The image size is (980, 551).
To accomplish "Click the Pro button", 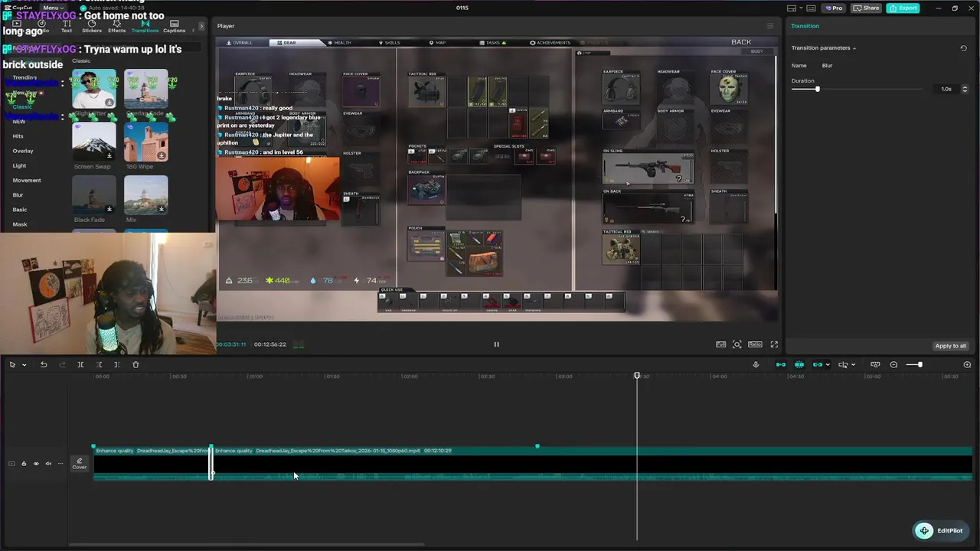I will click(x=834, y=8).
